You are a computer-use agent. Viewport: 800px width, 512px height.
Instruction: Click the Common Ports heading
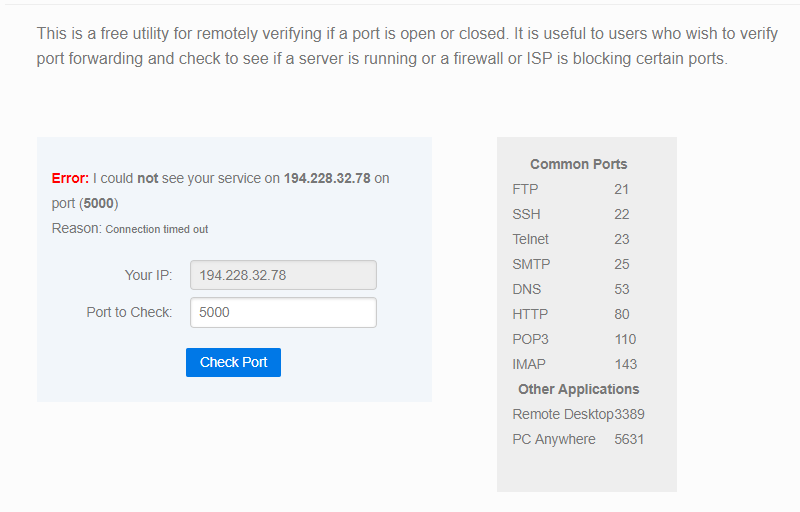tap(579, 164)
